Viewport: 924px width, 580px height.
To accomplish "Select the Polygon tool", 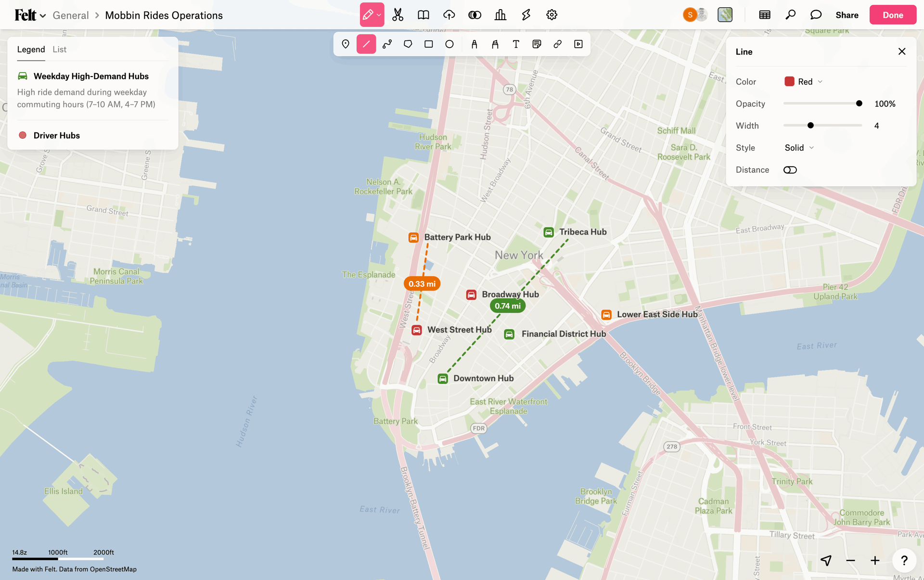I will (408, 44).
